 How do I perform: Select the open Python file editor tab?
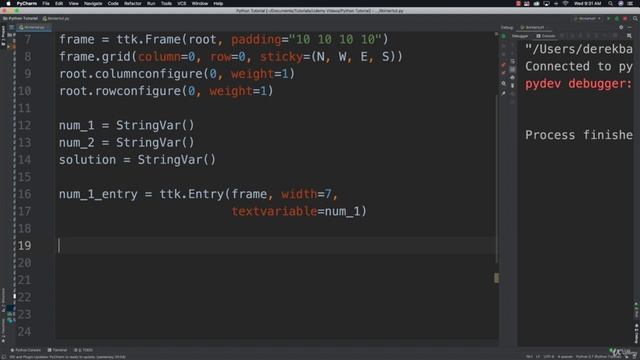(34, 27)
